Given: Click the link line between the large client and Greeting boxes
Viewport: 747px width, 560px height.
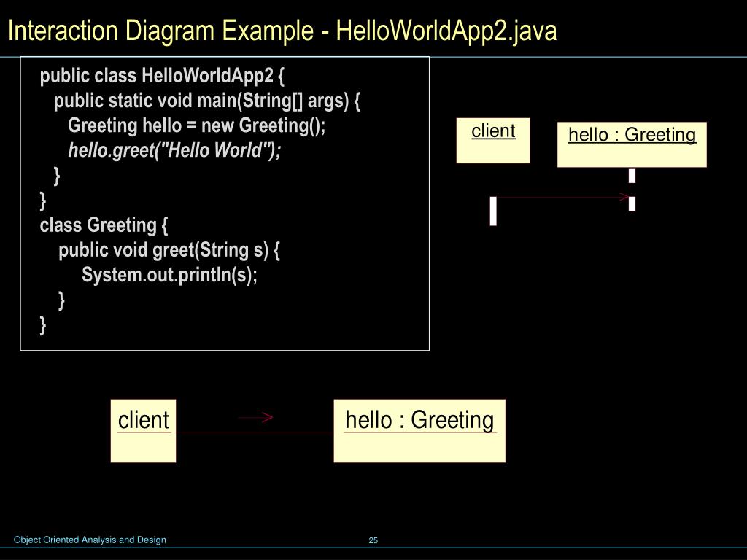Looking at the screenshot, I should click(x=255, y=432).
